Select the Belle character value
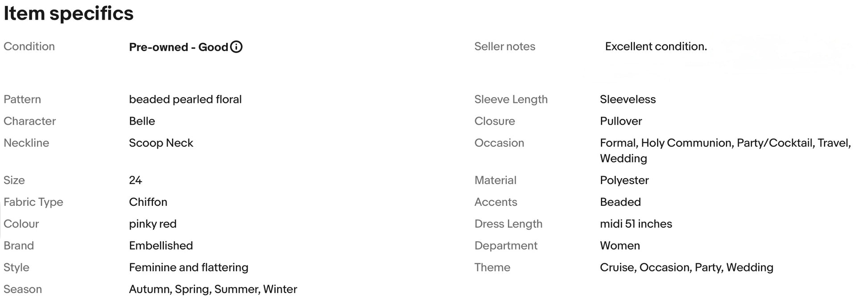 (x=142, y=121)
